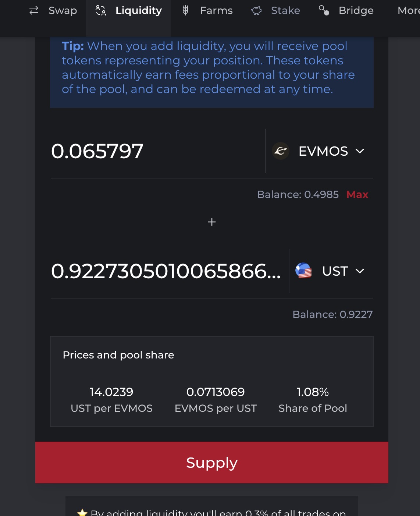Click the EVMOS token logo
The image size is (420, 516).
pos(281,151)
